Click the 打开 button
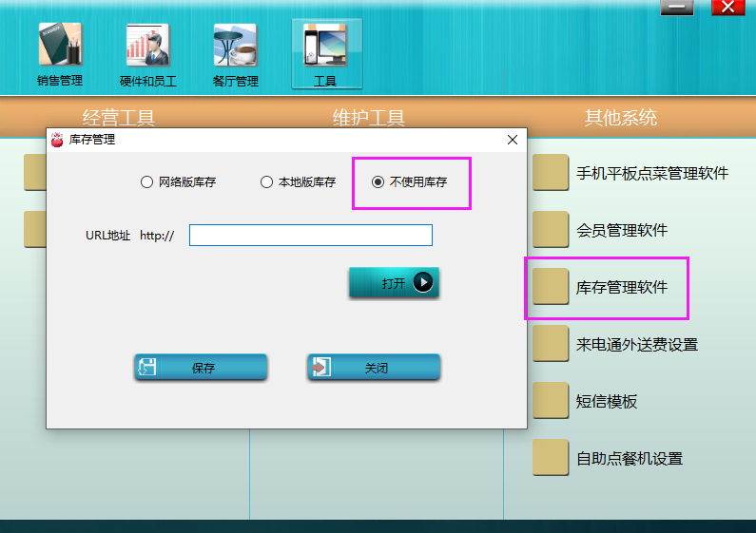Image resolution: width=756 pixels, height=533 pixels. tap(394, 283)
